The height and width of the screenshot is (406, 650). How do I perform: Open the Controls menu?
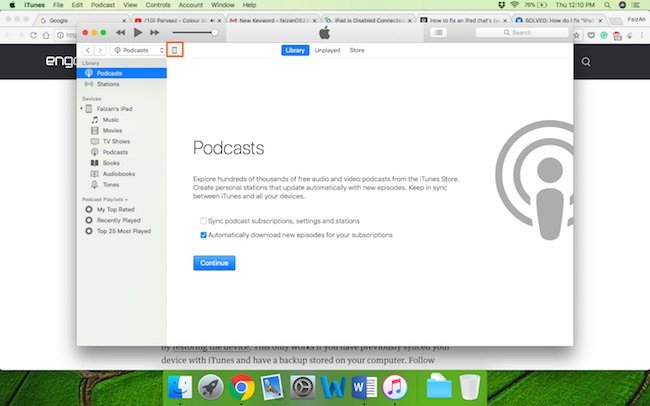[x=158, y=5]
